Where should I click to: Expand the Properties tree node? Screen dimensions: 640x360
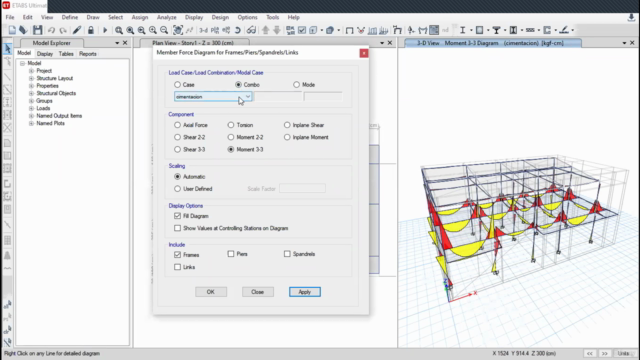[31, 86]
